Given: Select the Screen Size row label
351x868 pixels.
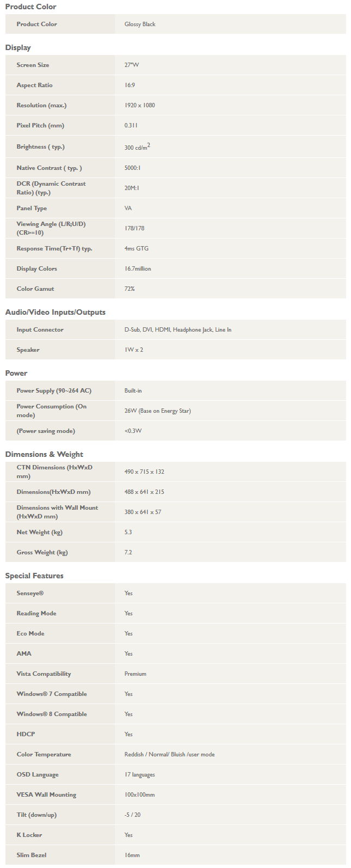Looking at the screenshot, I should point(33,65).
